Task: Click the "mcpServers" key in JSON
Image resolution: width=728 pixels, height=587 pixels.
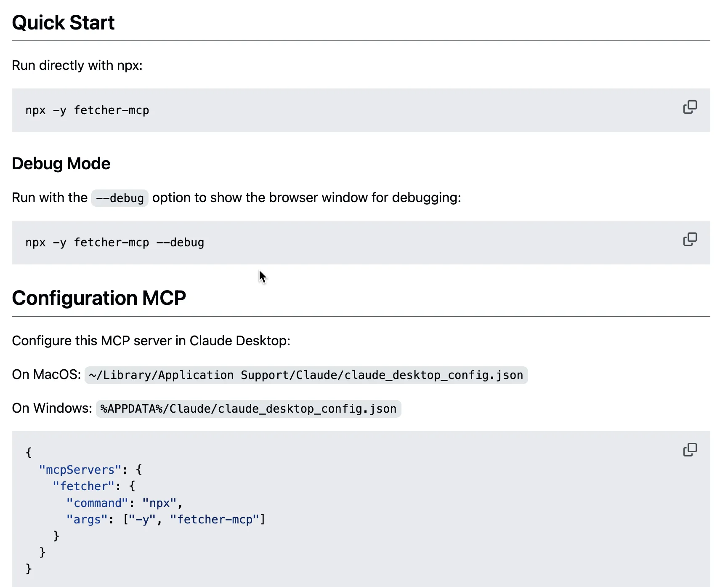Action: point(80,470)
